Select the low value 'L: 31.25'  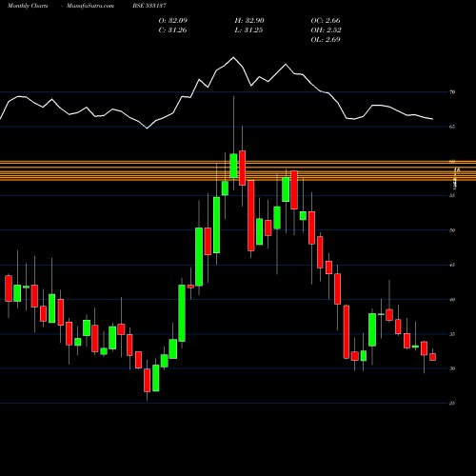click(x=248, y=30)
